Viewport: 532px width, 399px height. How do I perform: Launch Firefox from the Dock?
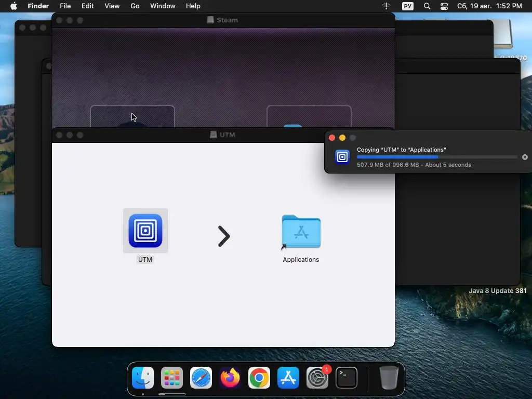pyautogui.click(x=230, y=378)
